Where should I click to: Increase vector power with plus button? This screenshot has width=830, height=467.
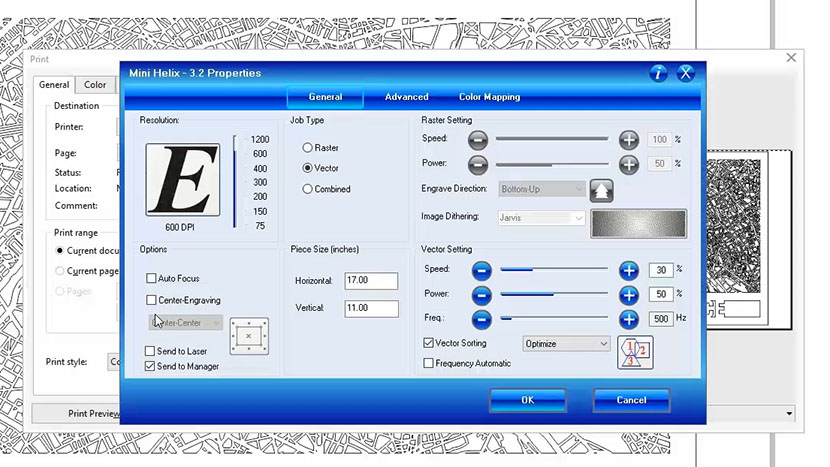click(628, 295)
